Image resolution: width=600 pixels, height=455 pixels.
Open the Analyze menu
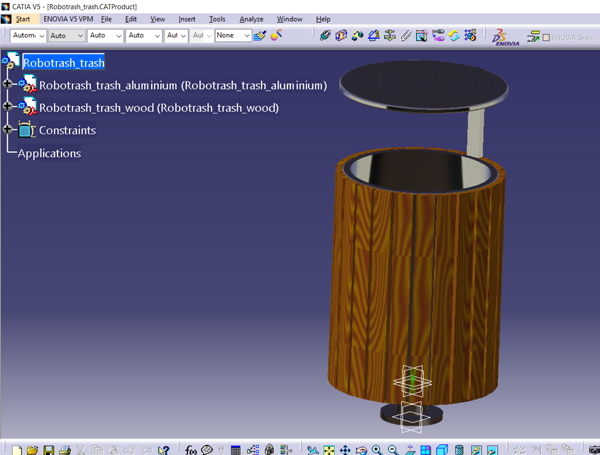tap(251, 19)
